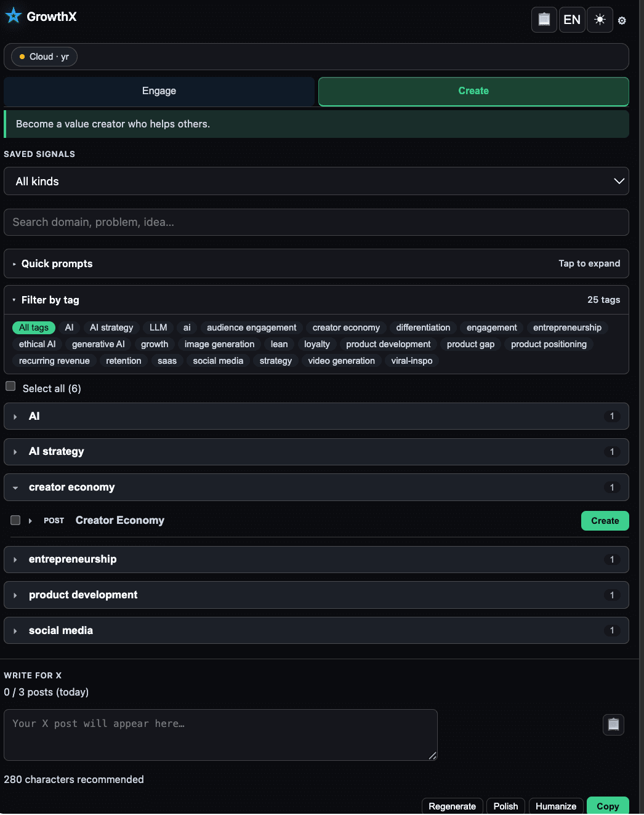
Task: Click into the X post text area
Action: pyautogui.click(x=220, y=735)
